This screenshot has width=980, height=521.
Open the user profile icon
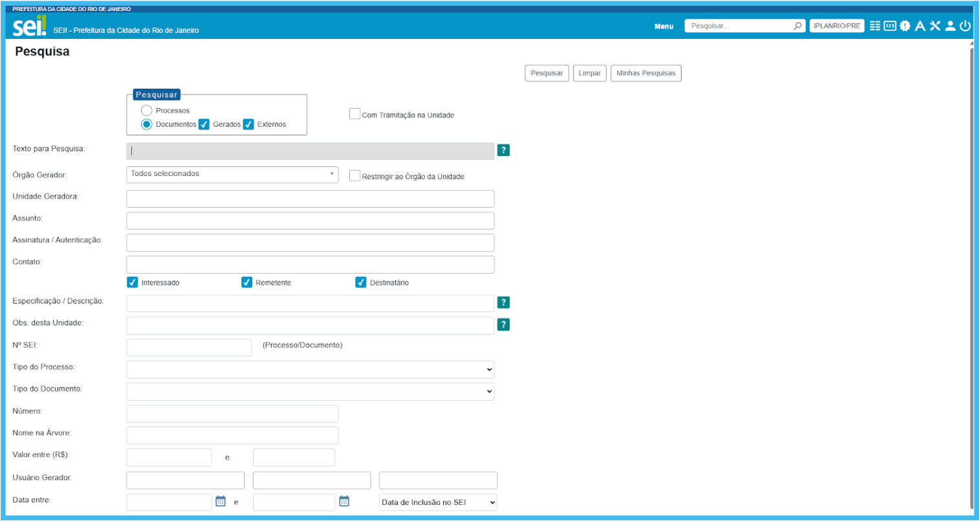click(x=950, y=26)
